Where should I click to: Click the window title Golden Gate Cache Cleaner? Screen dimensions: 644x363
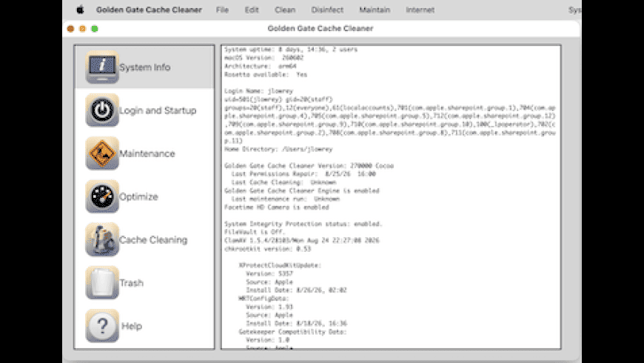(x=321, y=28)
